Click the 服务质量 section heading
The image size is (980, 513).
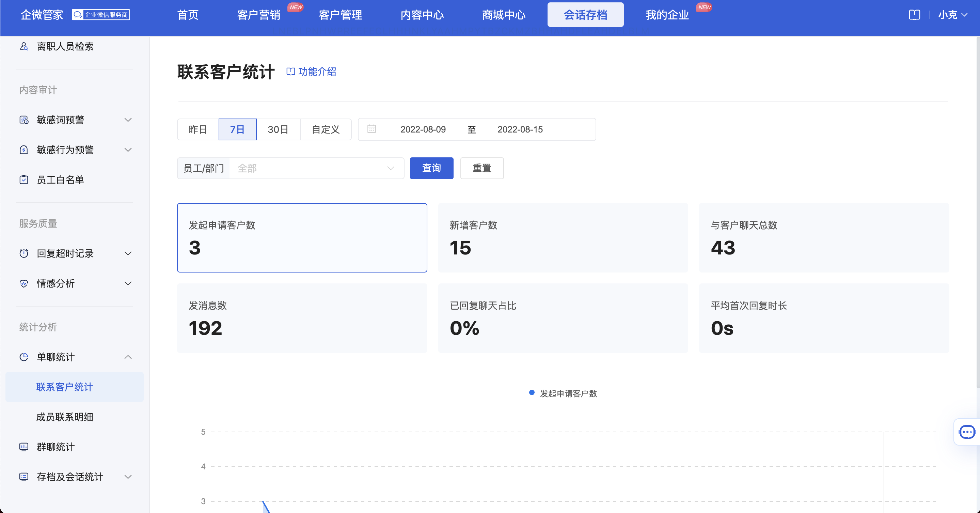tap(38, 224)
